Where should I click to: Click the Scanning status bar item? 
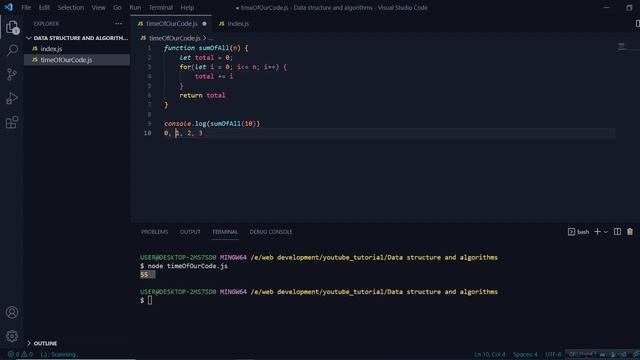point(59,354)
